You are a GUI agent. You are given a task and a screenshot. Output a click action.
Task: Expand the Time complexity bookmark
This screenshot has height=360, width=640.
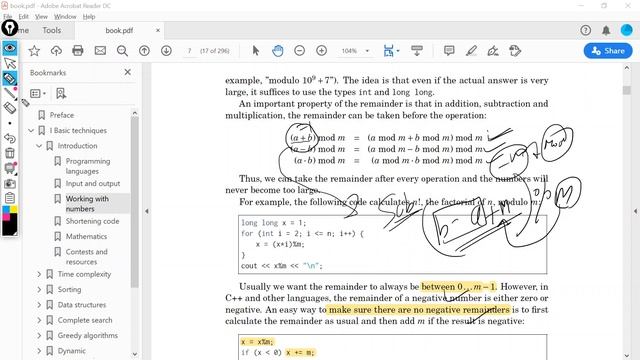pos(39,274)
